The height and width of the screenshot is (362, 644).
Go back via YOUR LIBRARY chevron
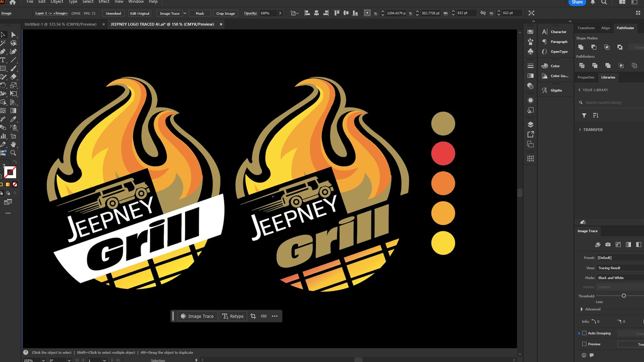tap(580, 90)
